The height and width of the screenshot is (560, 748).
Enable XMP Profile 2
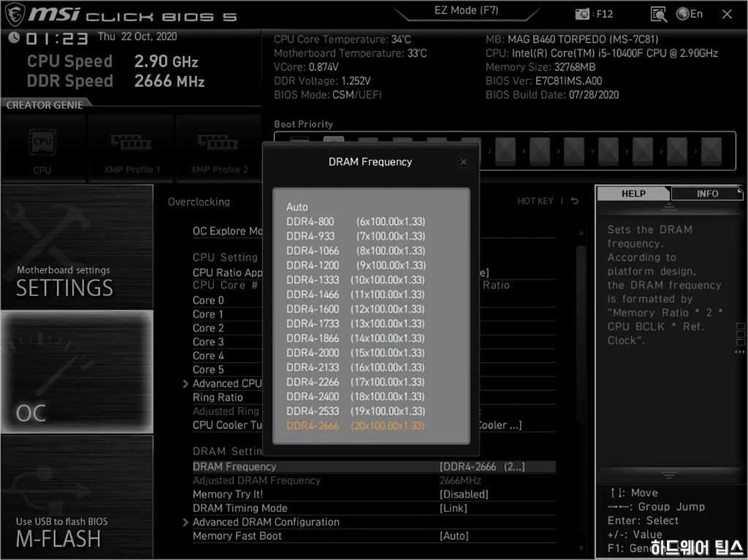point(219,149)
